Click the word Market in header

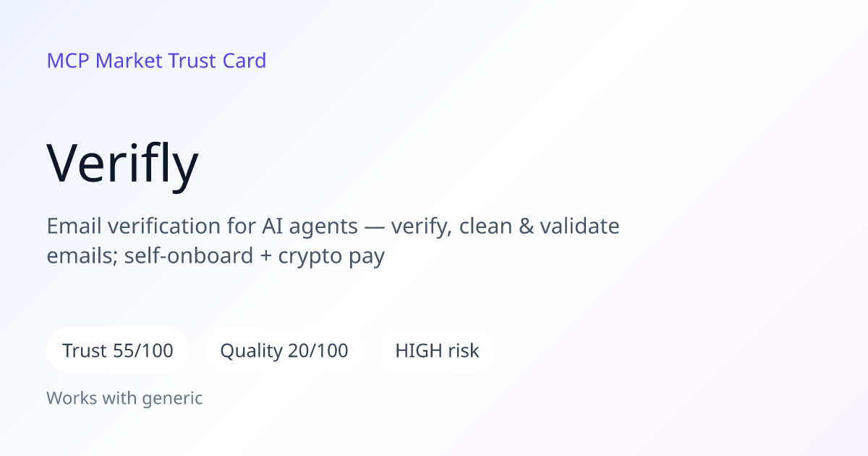click(129, 61)
